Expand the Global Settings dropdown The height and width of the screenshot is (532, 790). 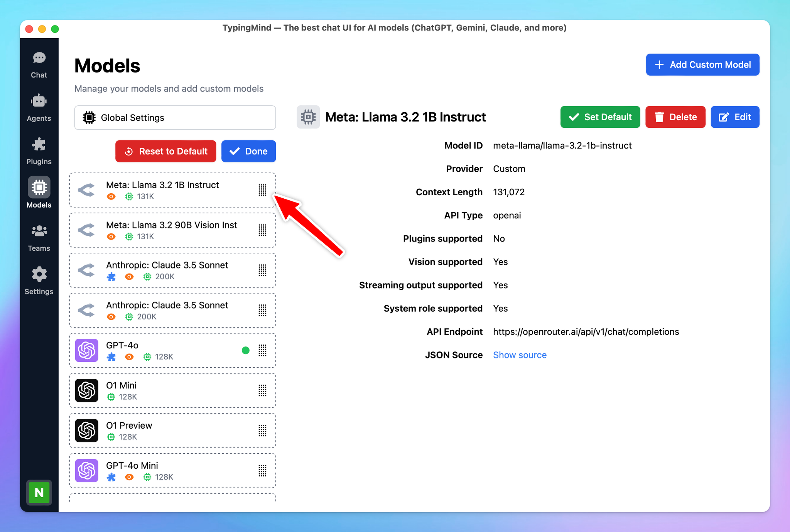click(173, 117)
